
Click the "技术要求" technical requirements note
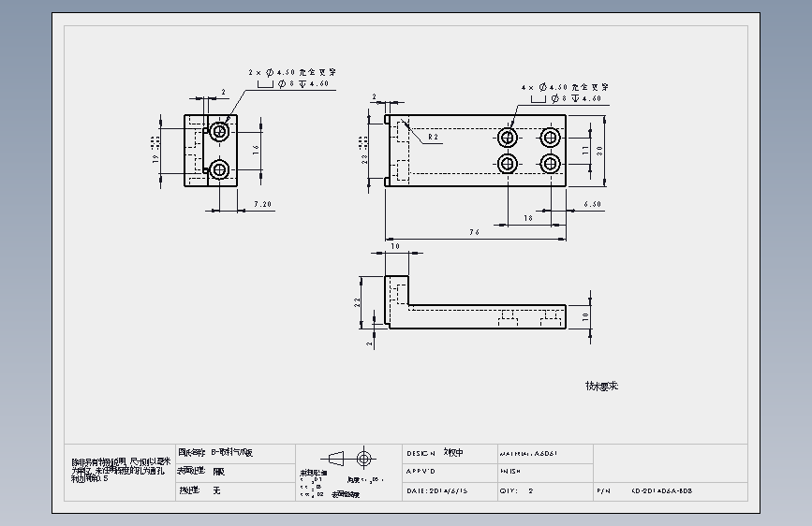point(602,387)
